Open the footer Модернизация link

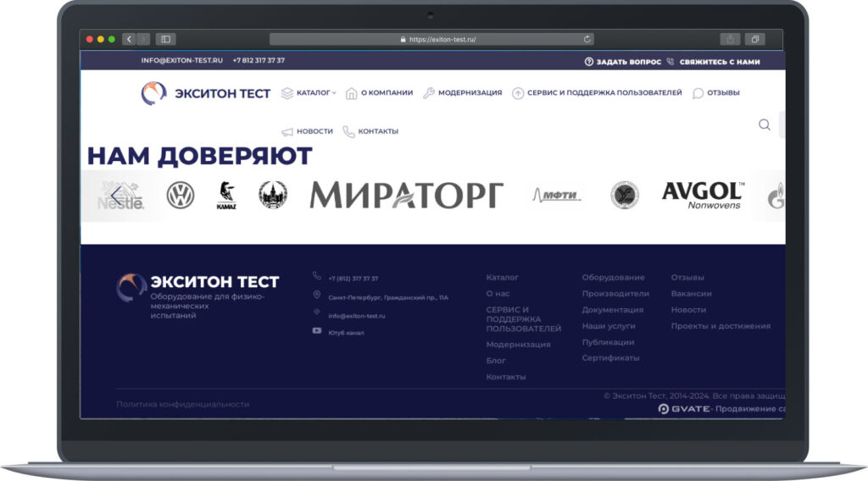pos(518,345)
